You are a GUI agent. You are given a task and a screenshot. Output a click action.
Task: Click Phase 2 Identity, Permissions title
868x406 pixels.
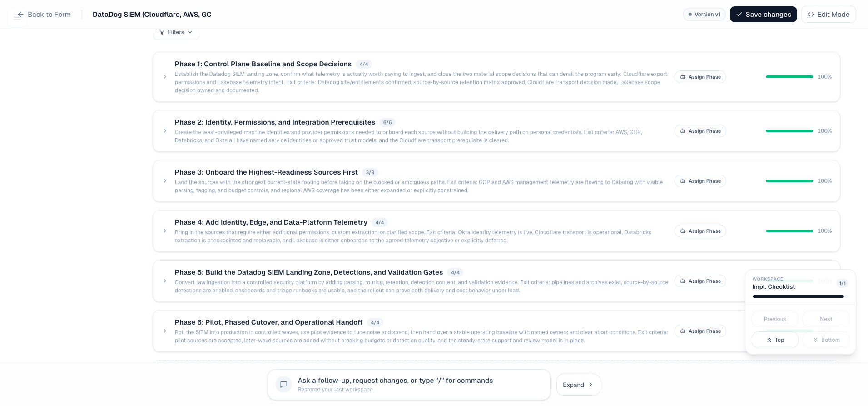point(275,122)
